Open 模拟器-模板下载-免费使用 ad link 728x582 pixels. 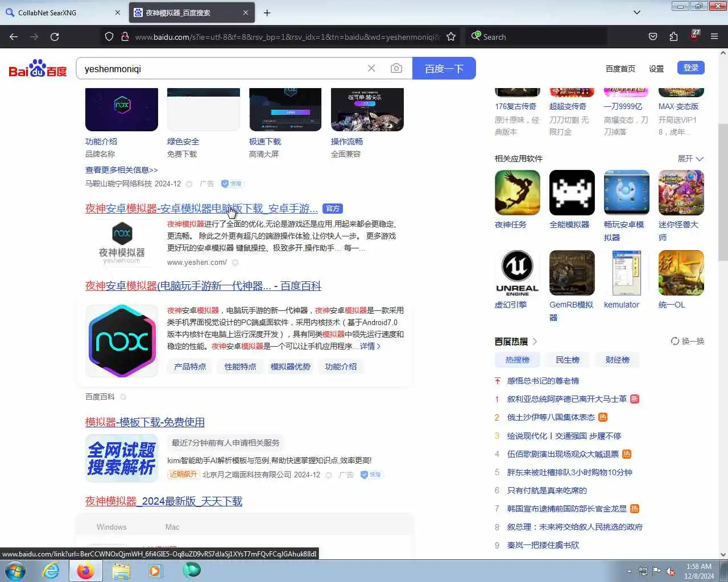click(x=145, y=422)
